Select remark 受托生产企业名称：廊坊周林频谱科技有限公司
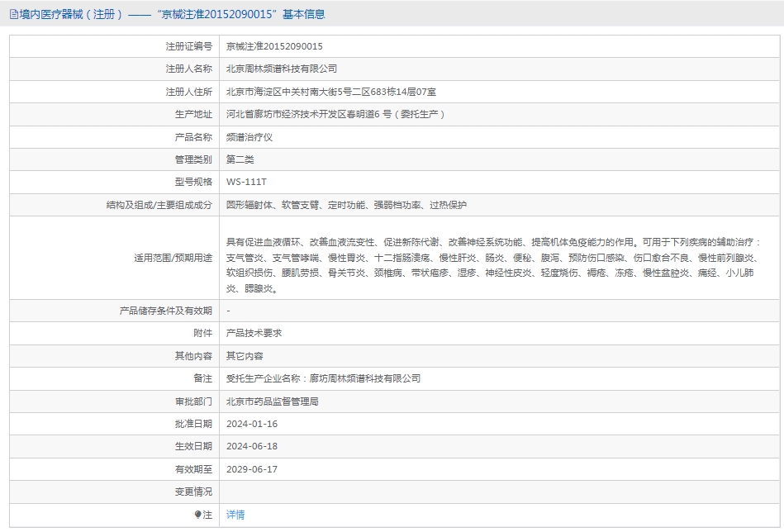Image resolution: width=784 pixels, height=532 pixels. pos(324,378)
